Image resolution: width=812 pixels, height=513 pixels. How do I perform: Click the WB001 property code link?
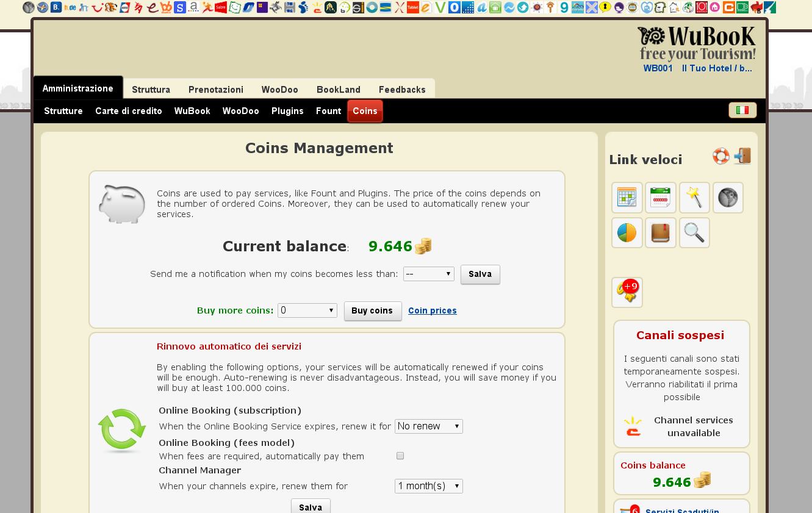click(658, 68)
